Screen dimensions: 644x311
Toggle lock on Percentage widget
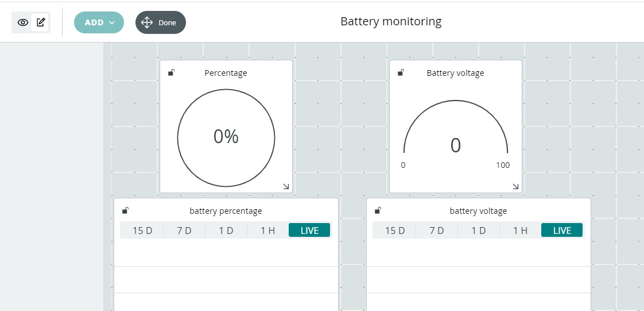[x=171, y=73]
